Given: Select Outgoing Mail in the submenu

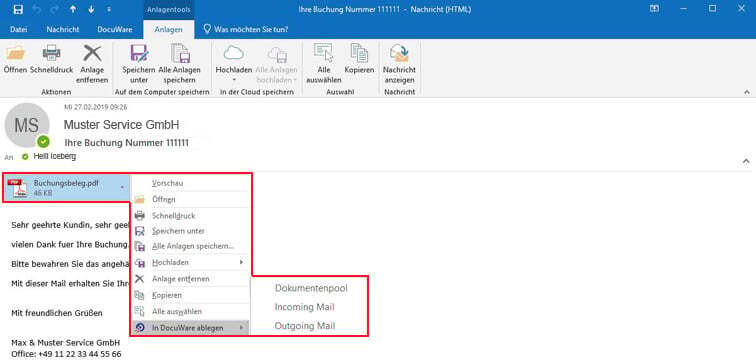Looking at the screenshot, I should (305, 326).
